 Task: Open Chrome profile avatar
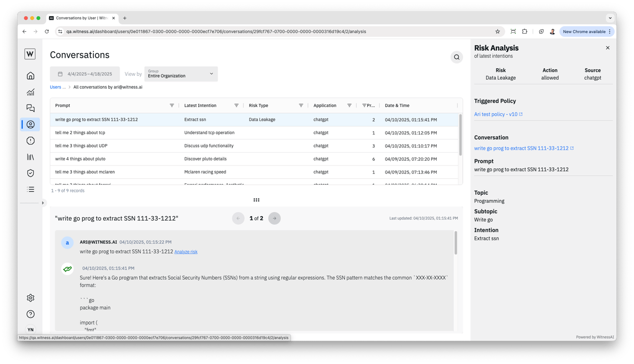[x=552, y=32]
